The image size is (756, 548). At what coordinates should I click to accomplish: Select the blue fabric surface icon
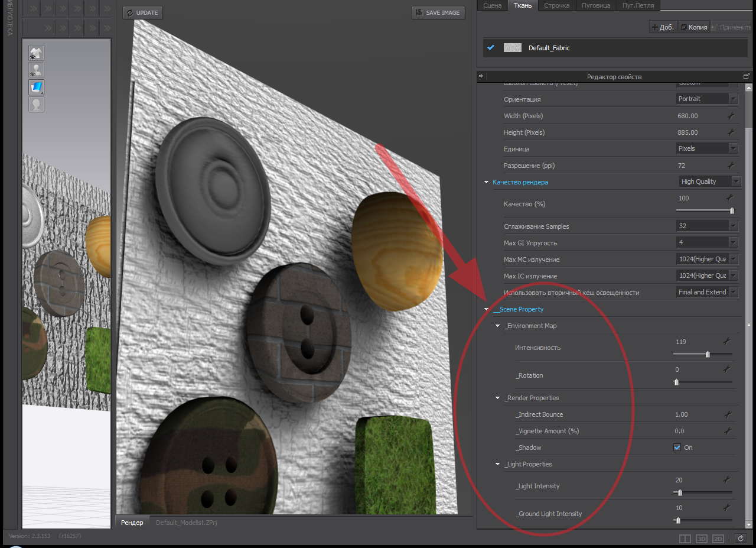coord(37,87)
